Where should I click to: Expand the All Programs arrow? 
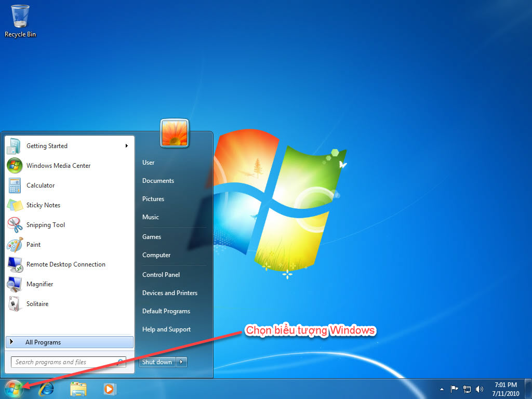click(11, 342)
